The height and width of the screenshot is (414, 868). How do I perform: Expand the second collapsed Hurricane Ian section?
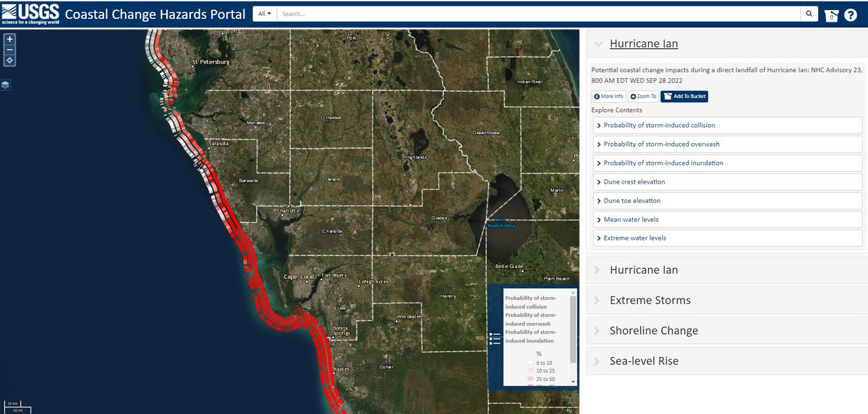click(727, 270)
